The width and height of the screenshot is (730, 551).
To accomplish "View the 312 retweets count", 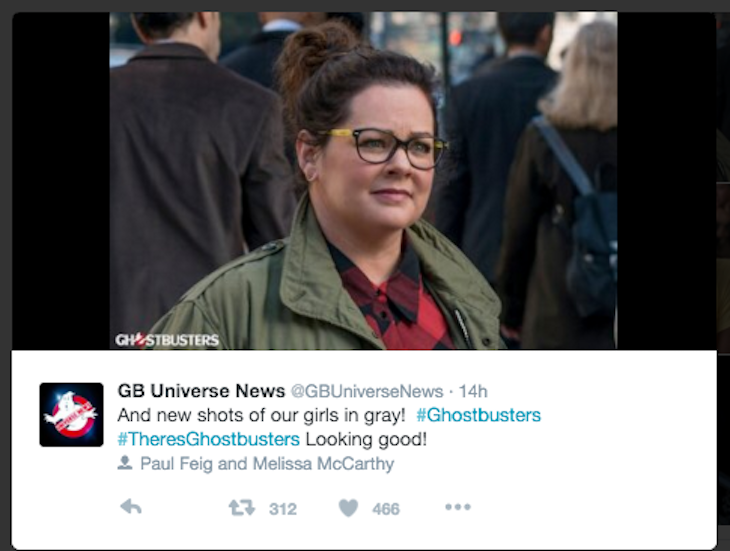I will [283, 509].
